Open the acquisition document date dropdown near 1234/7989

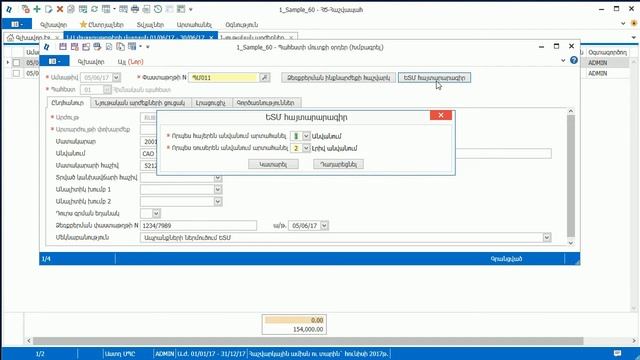click(324, 225)
